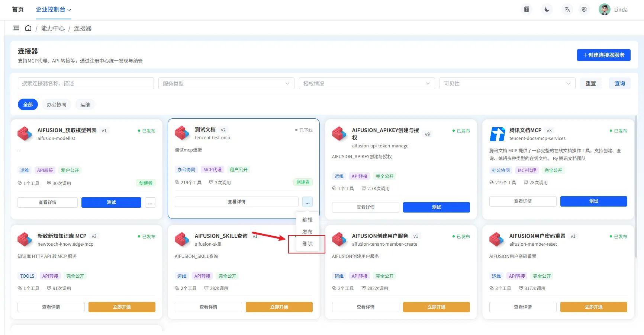This screenshot has height=335, width=644.
Task: Open more options on 测试文档 card
Action: 307,202
